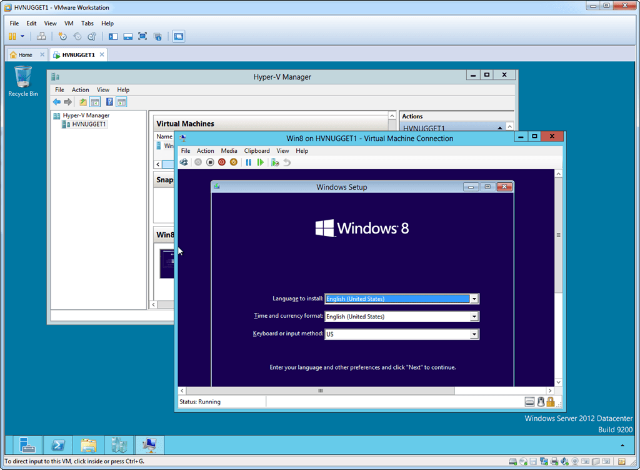Open Server Manager from the taskbar
Image resolution: width=640 pixels, height=470 pixels.
point(23,444)
